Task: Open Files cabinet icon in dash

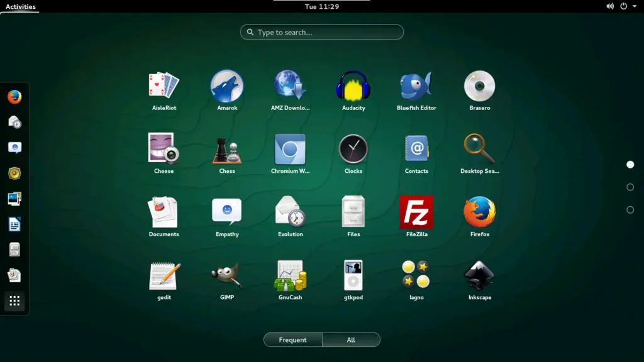Action: [14, 250]
